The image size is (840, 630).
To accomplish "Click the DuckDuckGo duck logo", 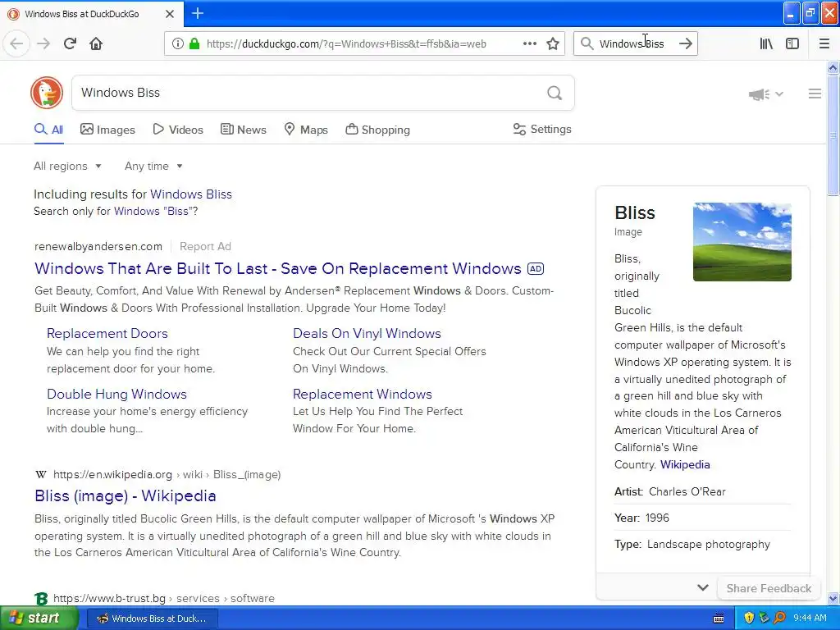I will pyautogui.click(x=47, y=93).
